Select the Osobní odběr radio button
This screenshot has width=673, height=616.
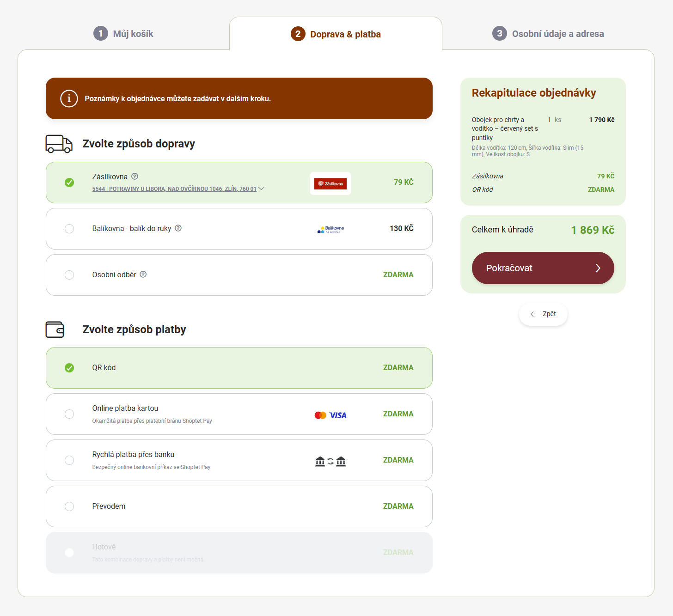[69, 275]
